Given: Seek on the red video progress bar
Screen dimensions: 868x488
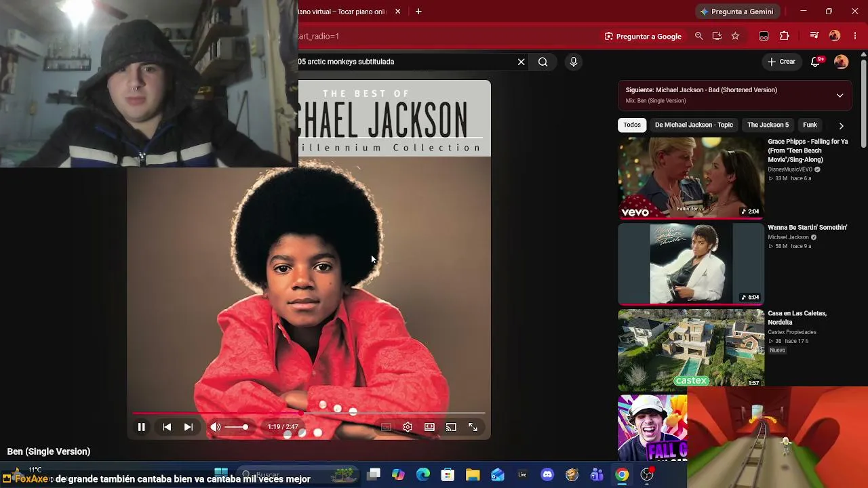Looking at the screenshot, I should coord(309,413).
